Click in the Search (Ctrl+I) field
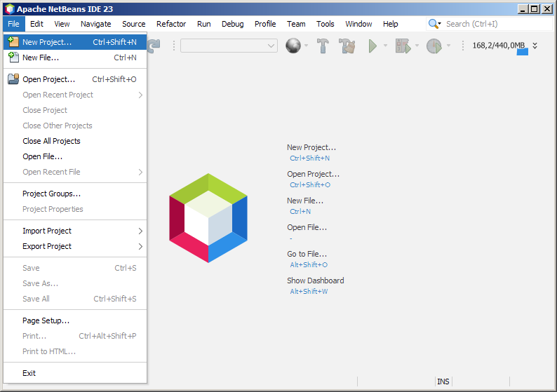Viewport: 557px width, 392px height. coord(495,24)
